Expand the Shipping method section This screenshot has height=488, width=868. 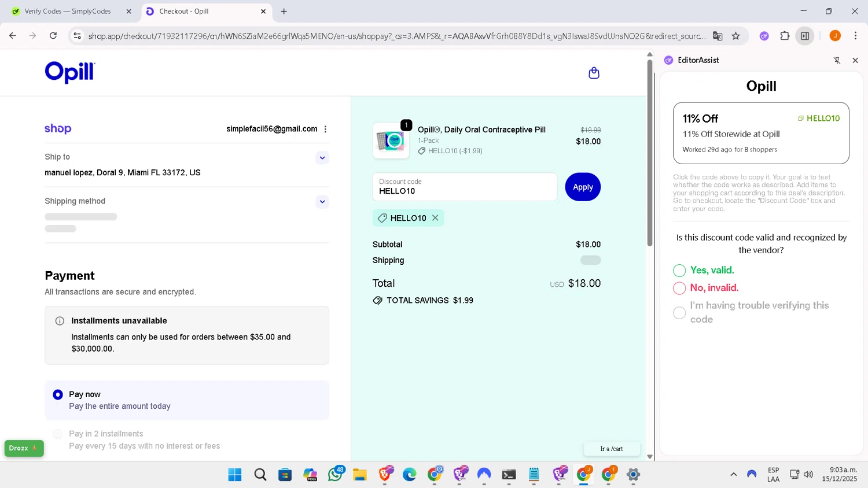tap(322, 202)
